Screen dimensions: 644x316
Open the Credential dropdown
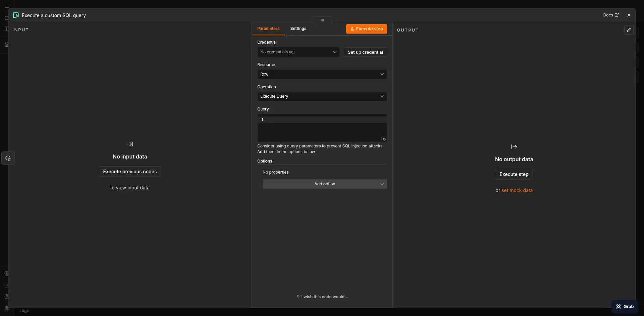[x=298, y=52]
